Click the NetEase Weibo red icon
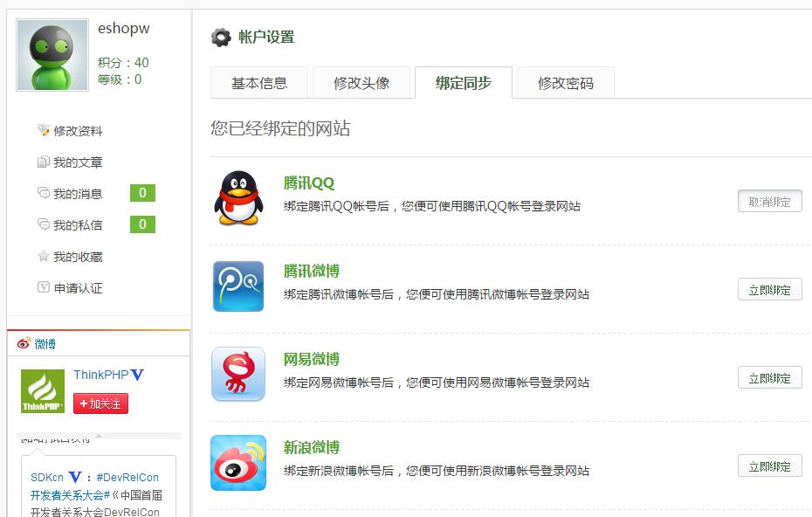The width and height of the screenshot is (812, 517). [x=238, y=374]
